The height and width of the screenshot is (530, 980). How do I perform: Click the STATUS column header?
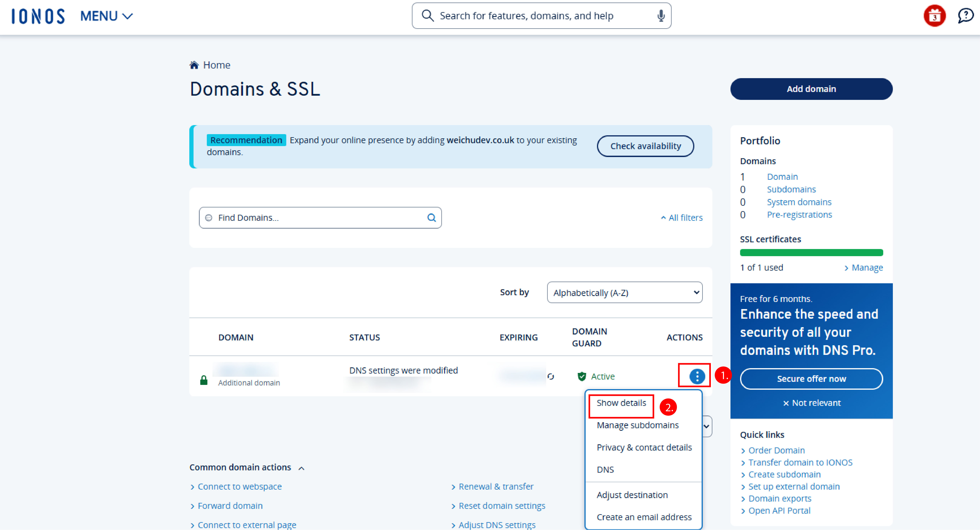coord(364,338)
